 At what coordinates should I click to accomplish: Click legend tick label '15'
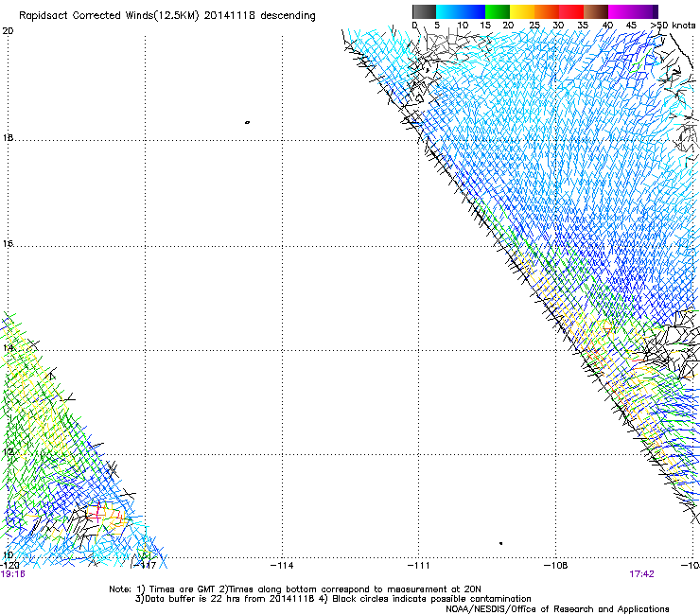485,26
